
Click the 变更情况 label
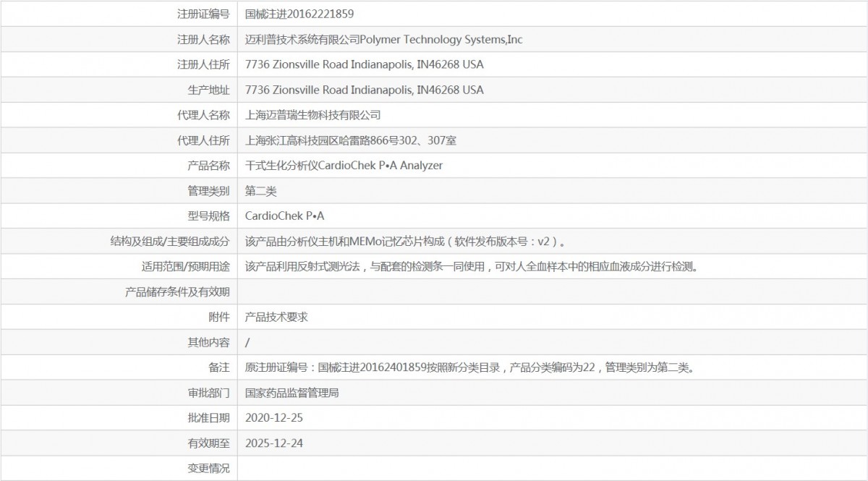point(208,469)
